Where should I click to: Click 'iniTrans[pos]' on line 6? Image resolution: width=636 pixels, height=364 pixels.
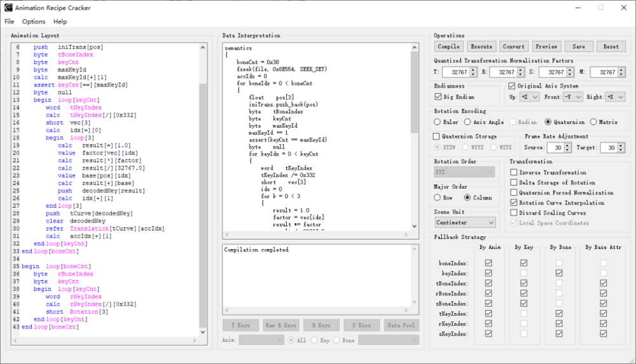[80, 47]
